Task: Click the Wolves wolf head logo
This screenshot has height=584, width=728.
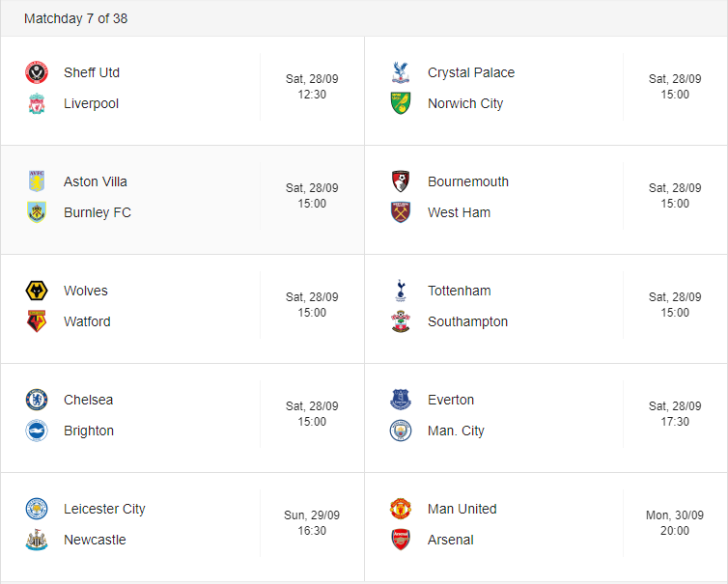Action: (x=37, y=291)
